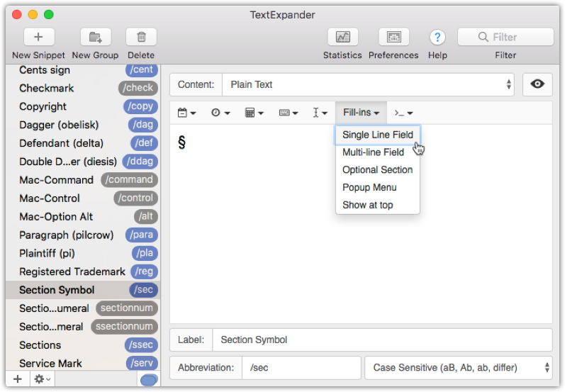This screenshot has height=392, width=565.
Task: Select the Mac-Control snippet
Action: [x=83, y=198]
